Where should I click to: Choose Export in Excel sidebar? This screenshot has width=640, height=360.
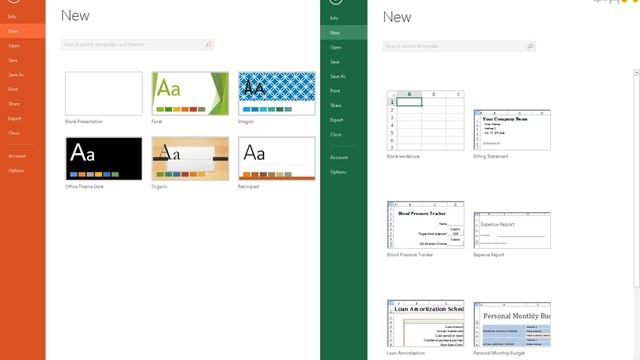[x=336, y=120]
